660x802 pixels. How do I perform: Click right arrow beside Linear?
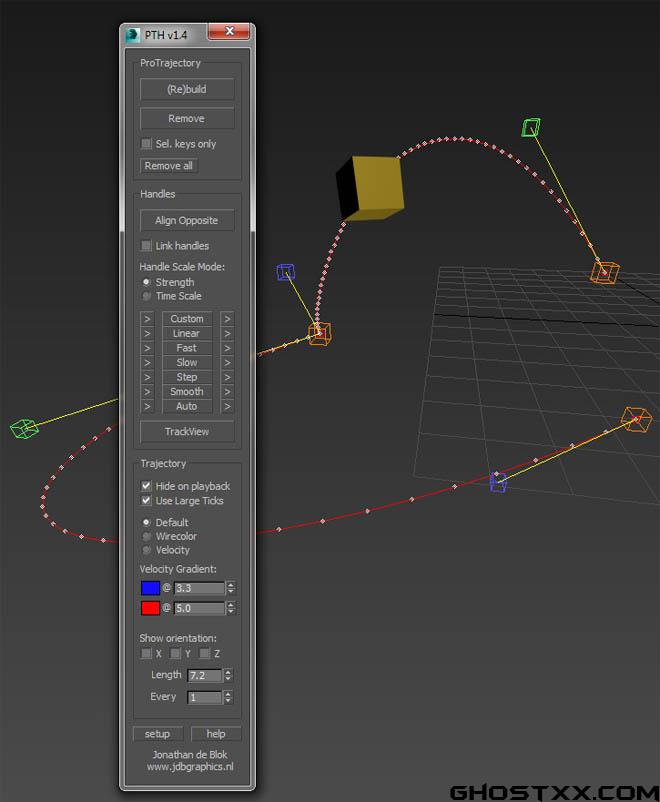[227, 333]
